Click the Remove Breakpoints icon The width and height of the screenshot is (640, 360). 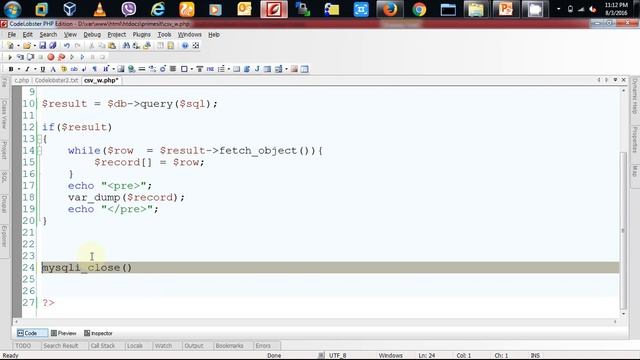pos(61,57)
